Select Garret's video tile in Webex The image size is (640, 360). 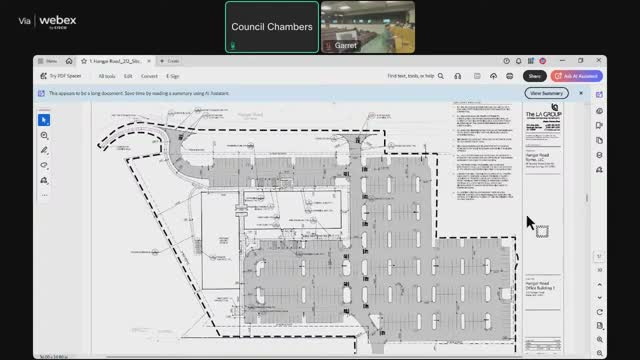[x=368, y=27]
